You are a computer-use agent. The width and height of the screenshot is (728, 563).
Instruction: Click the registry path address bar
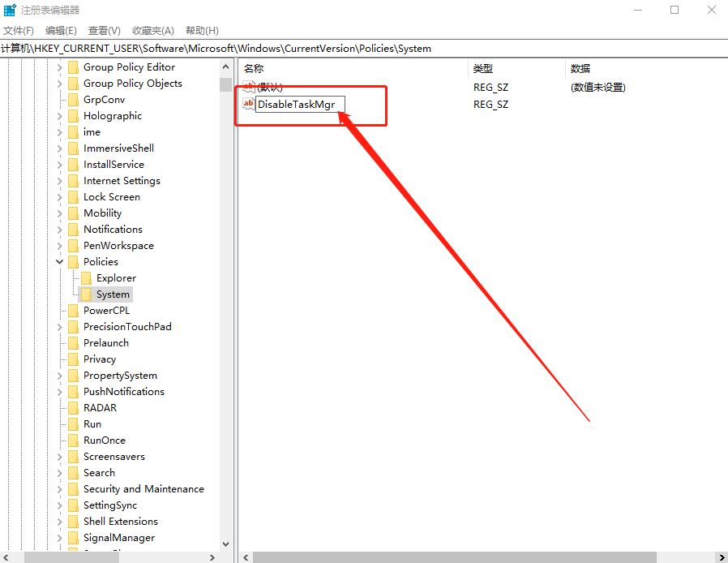[364, 49]
